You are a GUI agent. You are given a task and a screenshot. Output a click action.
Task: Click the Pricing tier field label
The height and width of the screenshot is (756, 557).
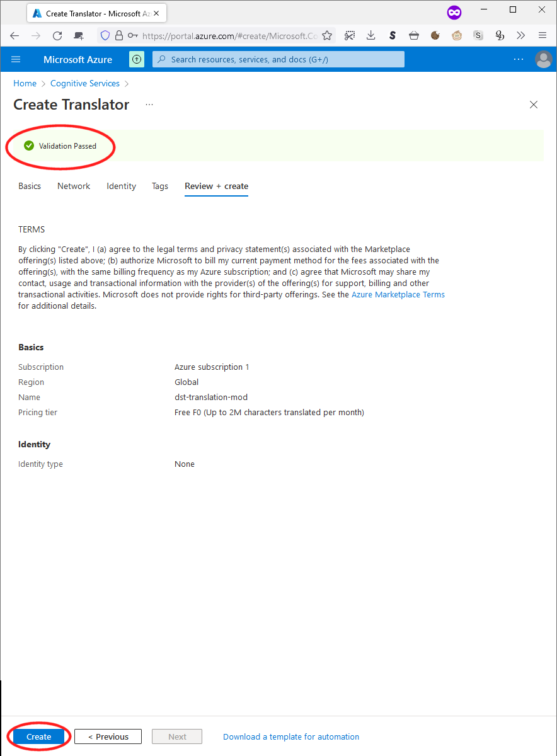point(38,412)
